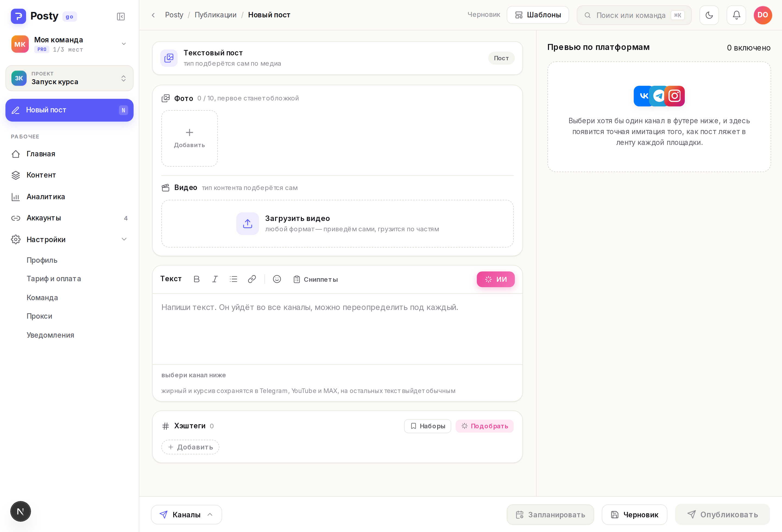
Task: Expand the Моя команда team switcher
Action: 69,44
